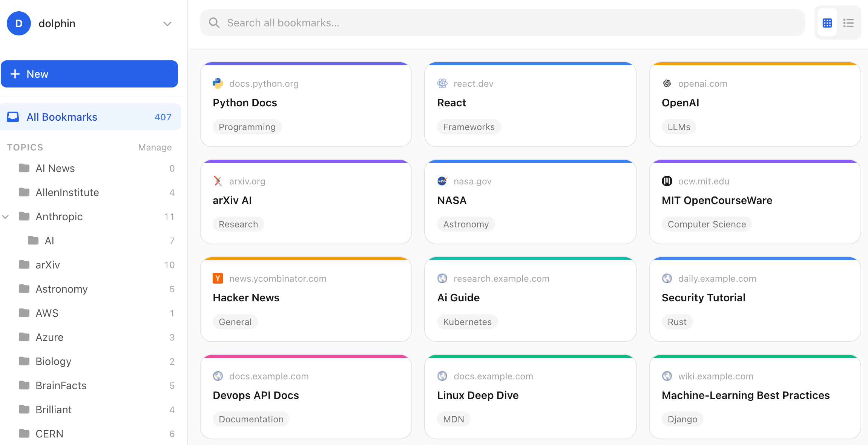Collapse the Anthropic topic folder
Screen dimensions: 868x445
tap(5, 217)
